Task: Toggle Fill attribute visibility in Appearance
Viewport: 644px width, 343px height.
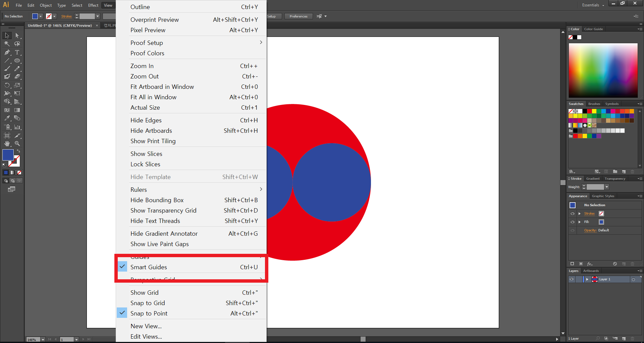Action: coord(573,222)
